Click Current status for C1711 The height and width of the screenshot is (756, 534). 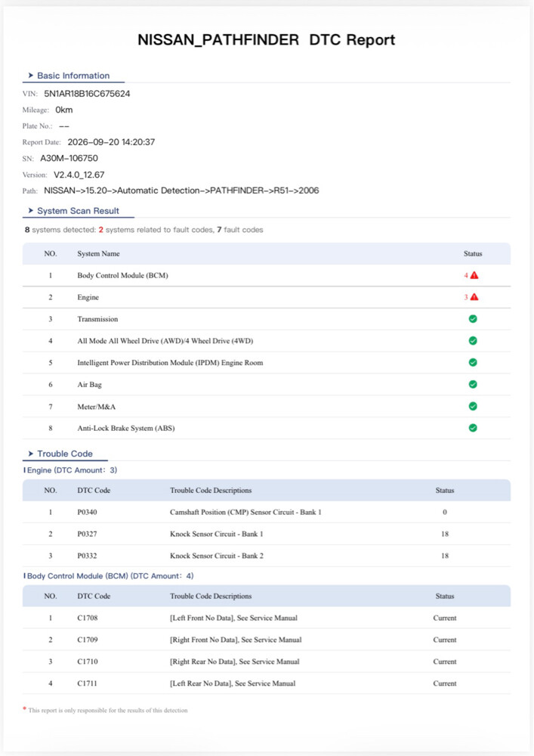click(445, 683)
